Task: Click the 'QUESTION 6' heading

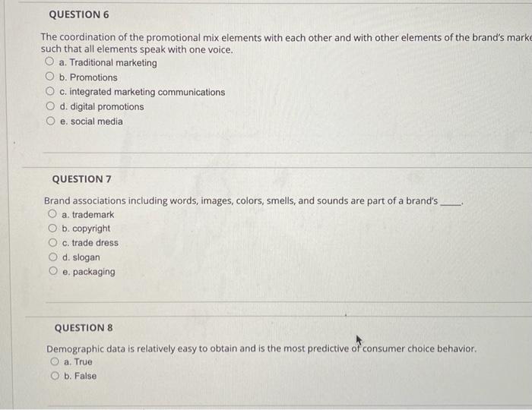Action: tap(79, 14)
